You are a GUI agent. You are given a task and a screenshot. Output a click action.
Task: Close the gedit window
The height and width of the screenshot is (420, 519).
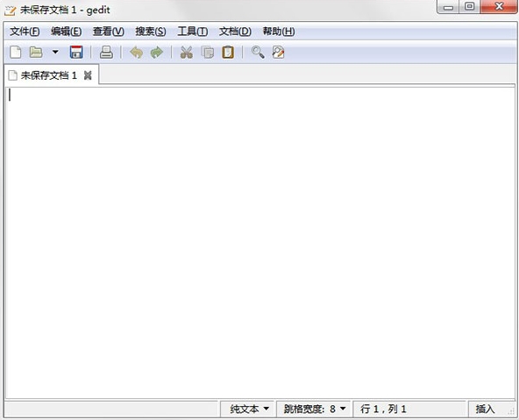tap(499, 7)
